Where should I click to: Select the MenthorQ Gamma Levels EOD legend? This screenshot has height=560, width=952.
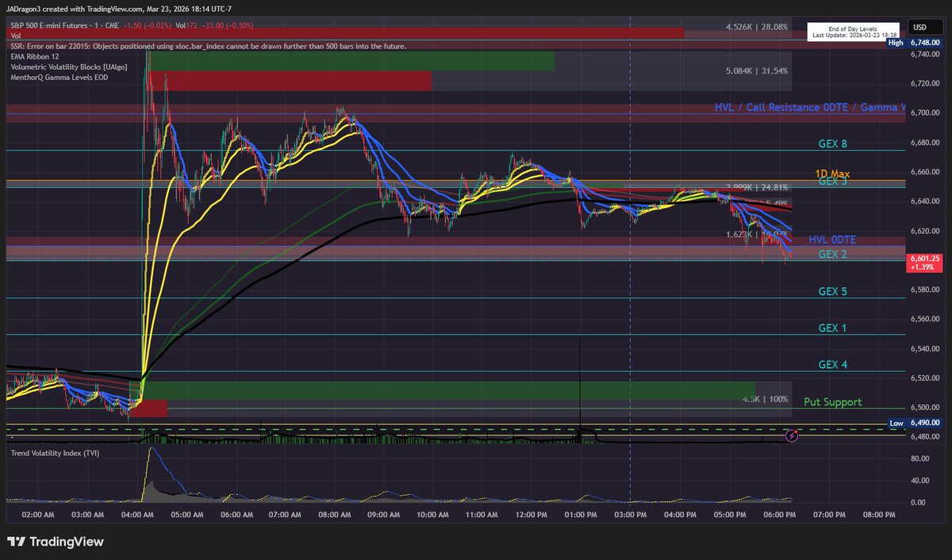pyautogui.click(x=59, y=78)
